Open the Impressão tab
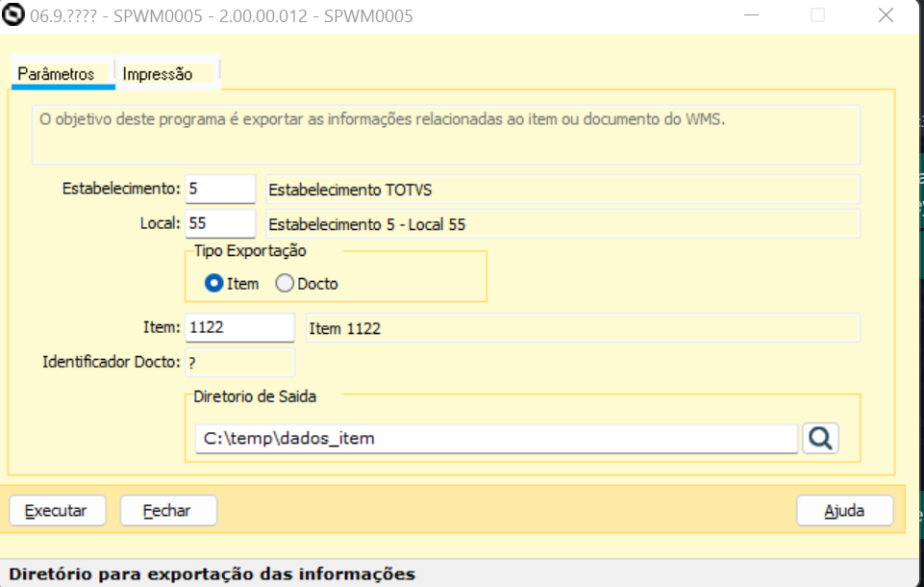The image size is (924, 587). [x=167, y=74]
